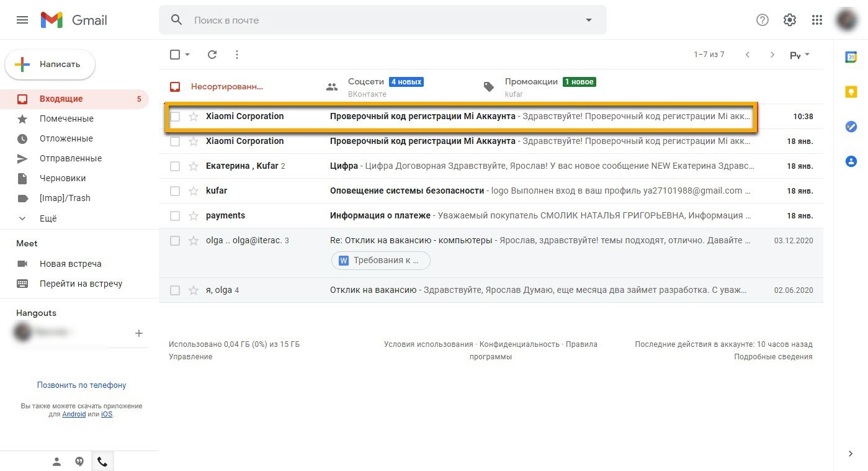Screen dimensions: 868x471
Task: Open Google Keep in side panel
Action: (x=851, y=92)
